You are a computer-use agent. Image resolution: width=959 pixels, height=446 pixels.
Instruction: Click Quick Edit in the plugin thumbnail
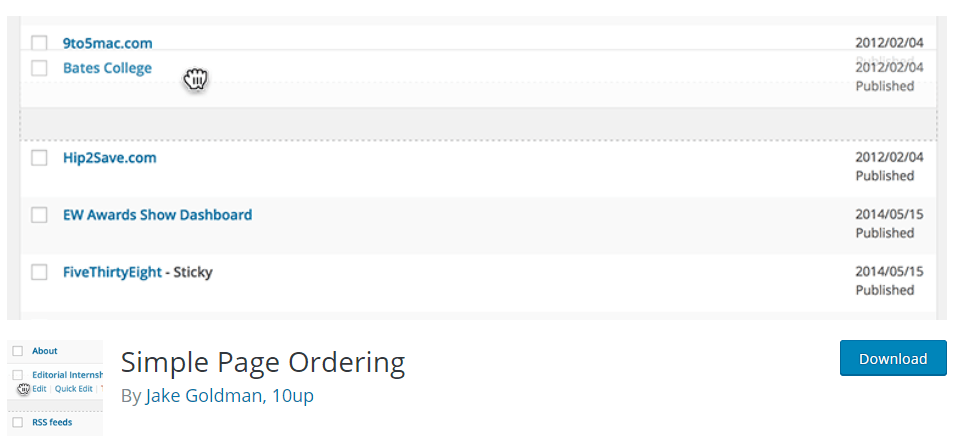[x=73, y=389]
